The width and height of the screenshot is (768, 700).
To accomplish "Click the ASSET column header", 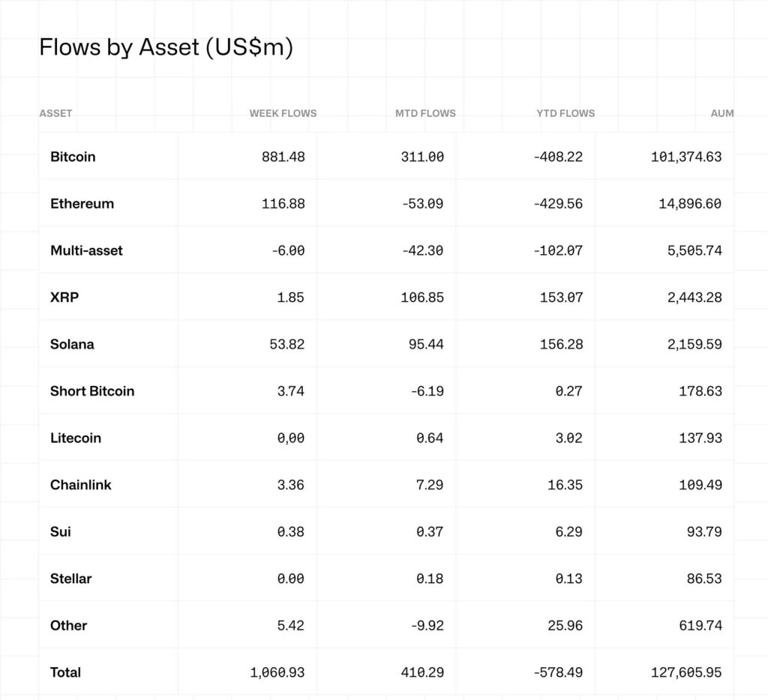I will [55, 113].
